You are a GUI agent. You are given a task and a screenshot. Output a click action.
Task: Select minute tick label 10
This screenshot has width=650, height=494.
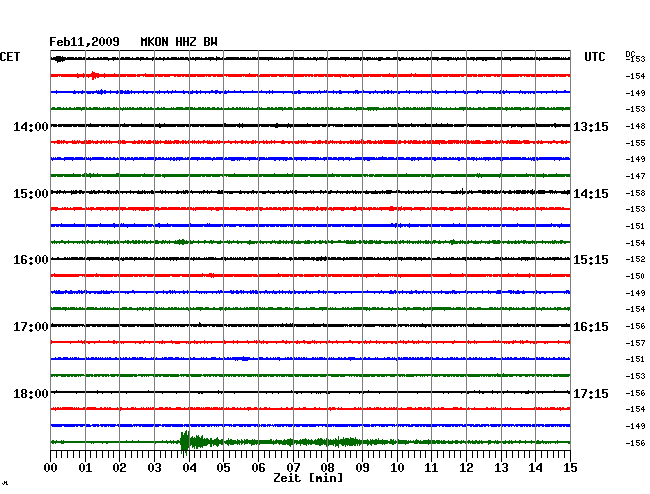[397, 467]
